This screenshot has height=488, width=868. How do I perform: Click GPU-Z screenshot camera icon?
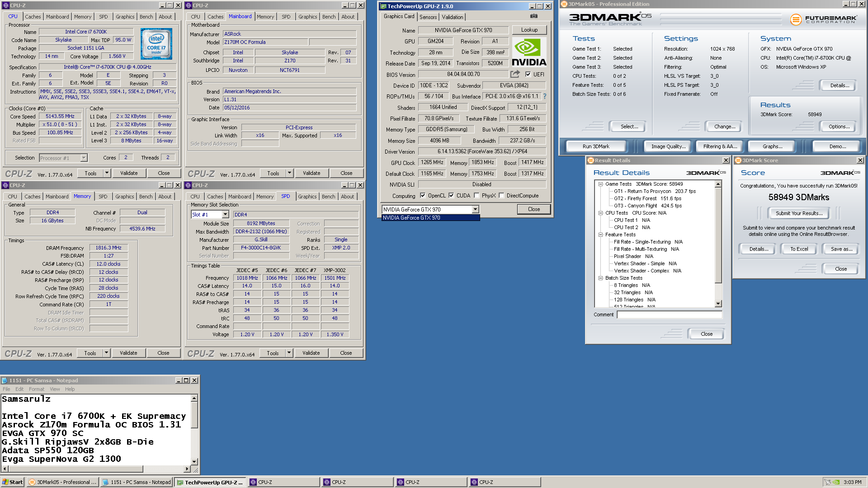(x=534, y=16)
